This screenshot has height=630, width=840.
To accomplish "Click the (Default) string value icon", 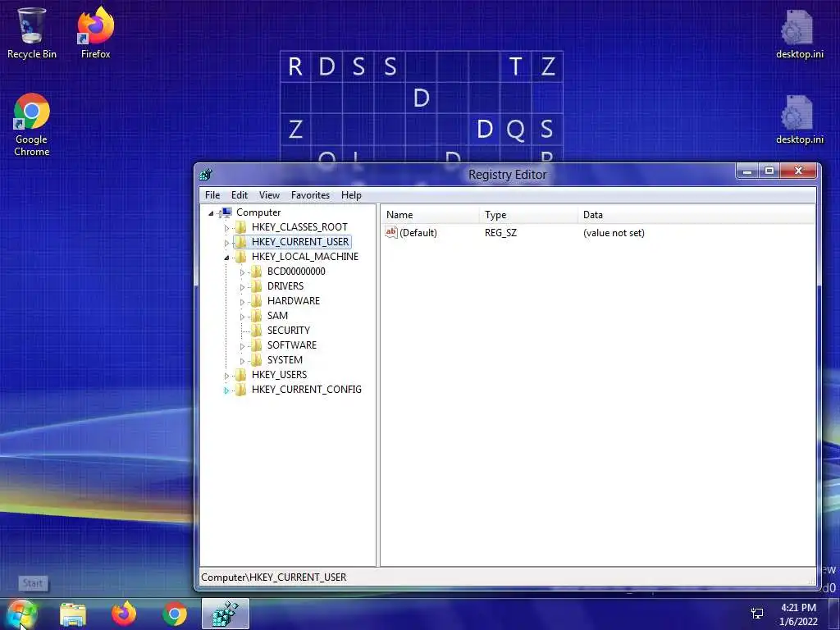I will coord(391,232).
